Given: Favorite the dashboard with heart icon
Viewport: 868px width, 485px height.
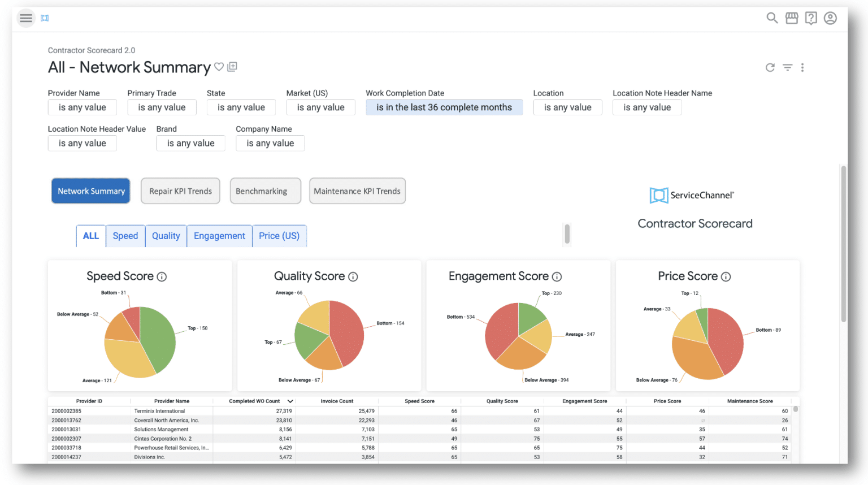Looking at the screenshot, I should (219, 67).
